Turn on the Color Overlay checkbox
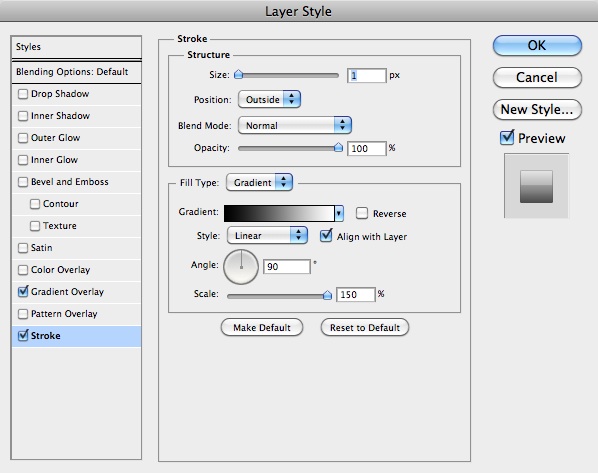Image resolution: width=598 pixels, height=473 pixels. [23, 270]
